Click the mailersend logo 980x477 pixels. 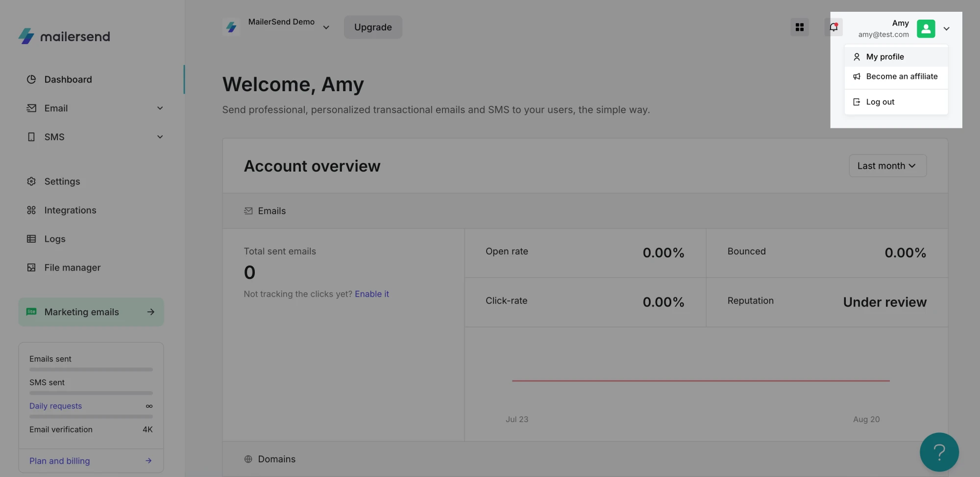64,36
